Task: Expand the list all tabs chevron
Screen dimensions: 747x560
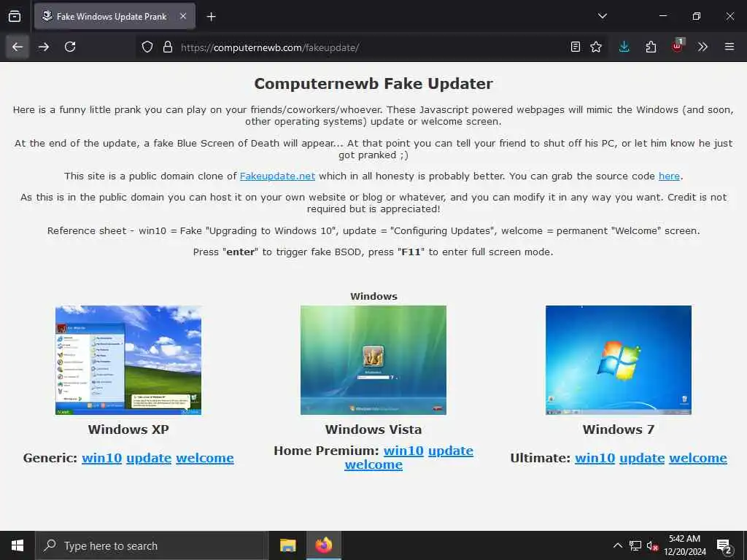Action: tap(602, 16)
